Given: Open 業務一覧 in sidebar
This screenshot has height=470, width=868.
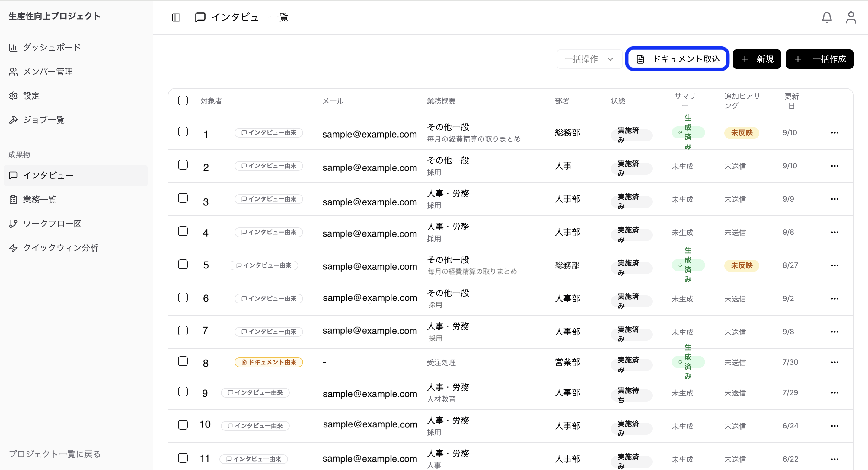Looking at the screenshot, I should click(x=33, y=199).
